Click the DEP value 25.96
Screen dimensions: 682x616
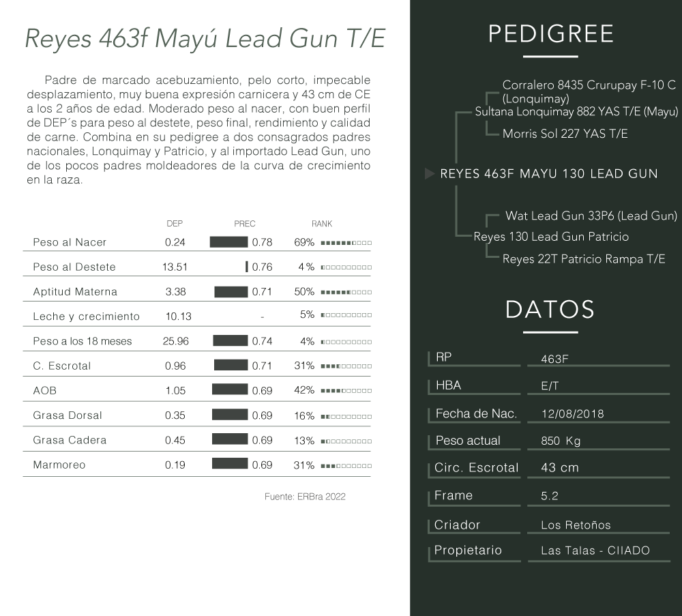pyautogui.click(x=176, y=341)
